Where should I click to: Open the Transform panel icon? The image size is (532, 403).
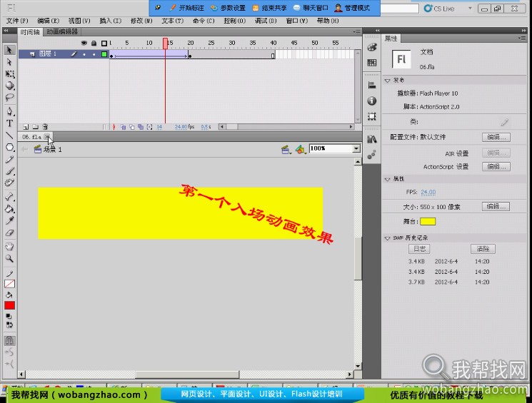click(372, 116)
